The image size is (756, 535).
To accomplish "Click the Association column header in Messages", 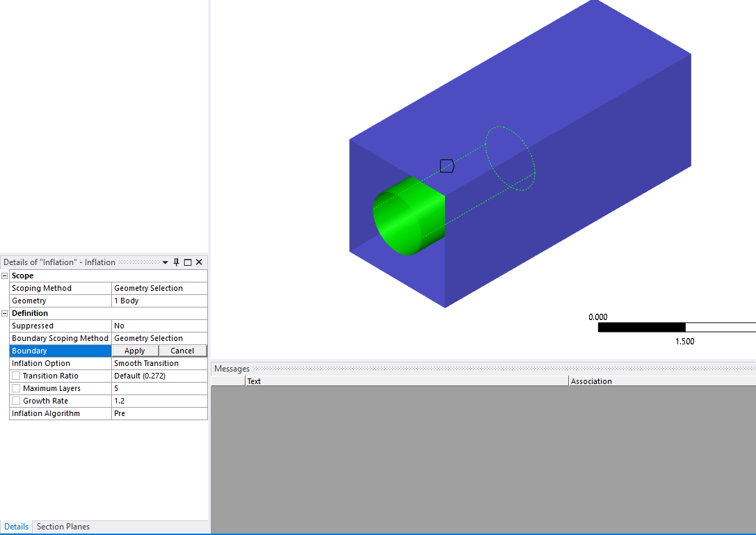I will pos(663,381).
